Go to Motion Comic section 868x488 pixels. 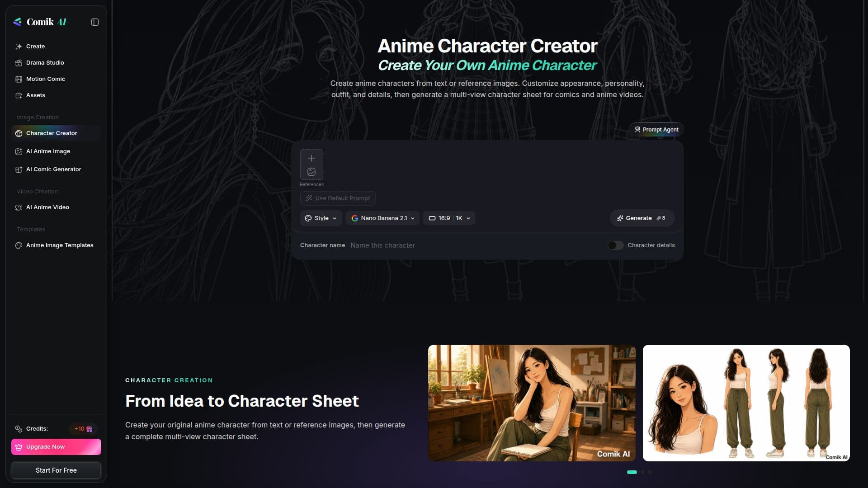tap(57, 79)
